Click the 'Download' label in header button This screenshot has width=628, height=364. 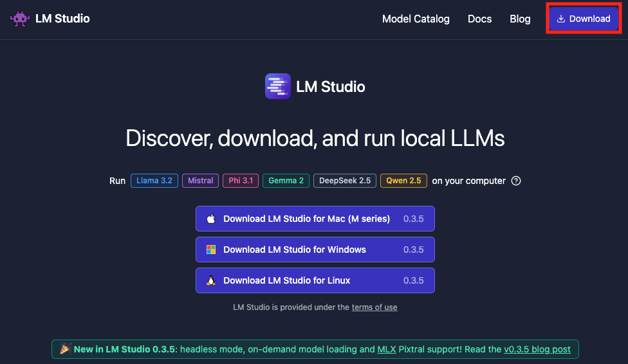click(589, 19)
